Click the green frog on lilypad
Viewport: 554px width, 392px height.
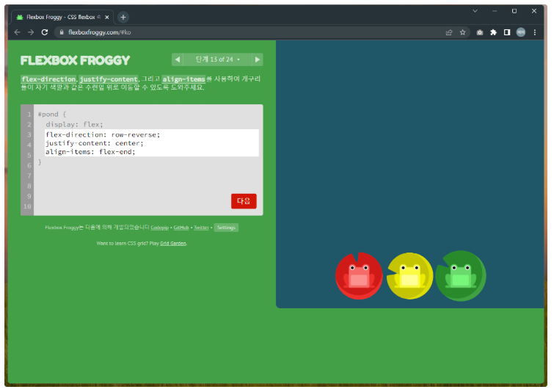point(461,276)
